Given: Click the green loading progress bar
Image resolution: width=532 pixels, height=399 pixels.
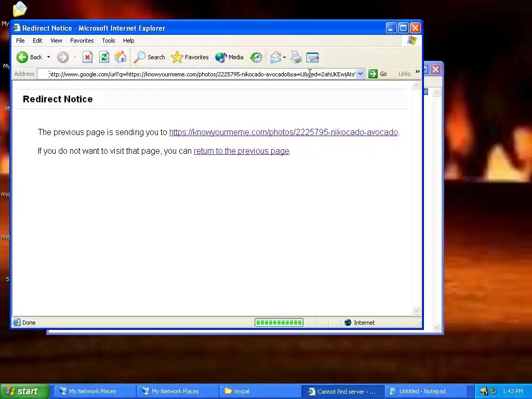Looking at the screenshot, I should pyautogui.click(x=279, y=322).
